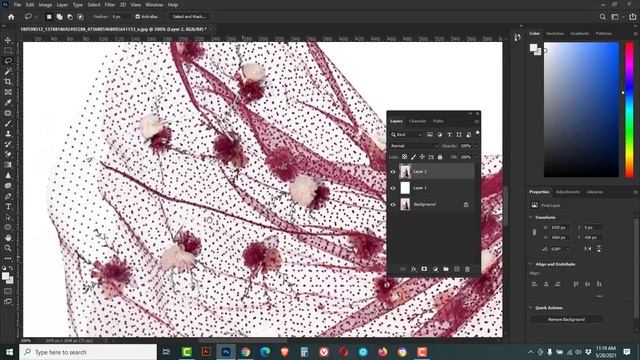Select the Frame tool
640x360 pixels.
tap(8, 92)
